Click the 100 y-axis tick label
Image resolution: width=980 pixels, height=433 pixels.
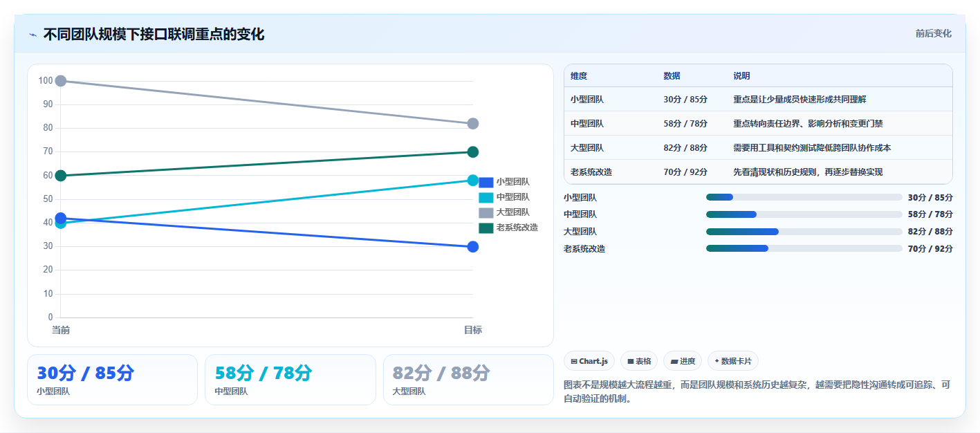click(x=46, y=81)
